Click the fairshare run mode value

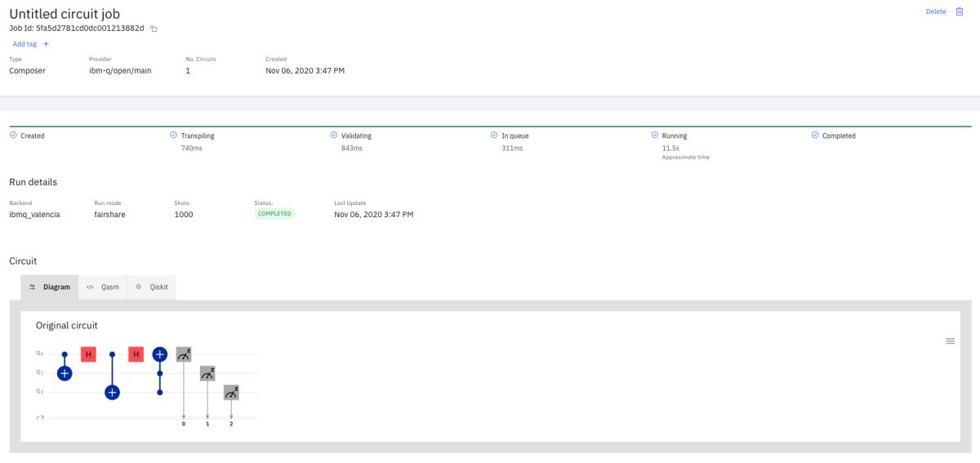pos(109,215)
